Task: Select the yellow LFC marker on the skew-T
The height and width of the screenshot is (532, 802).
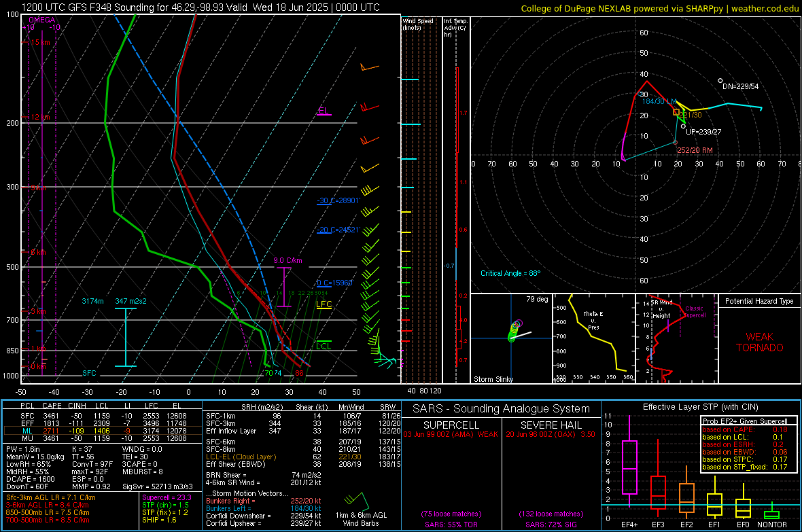Action: tap(324, 304)
